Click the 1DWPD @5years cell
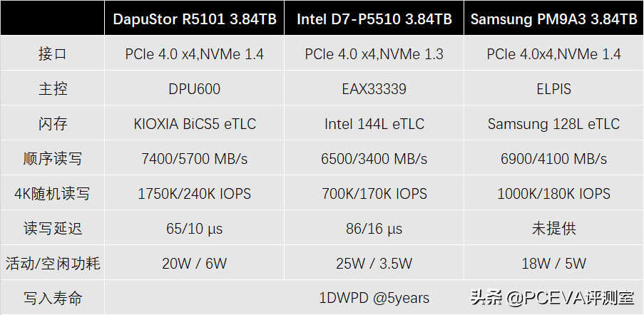Viewport: 644px width, 315px height. (x=374, y=298)
